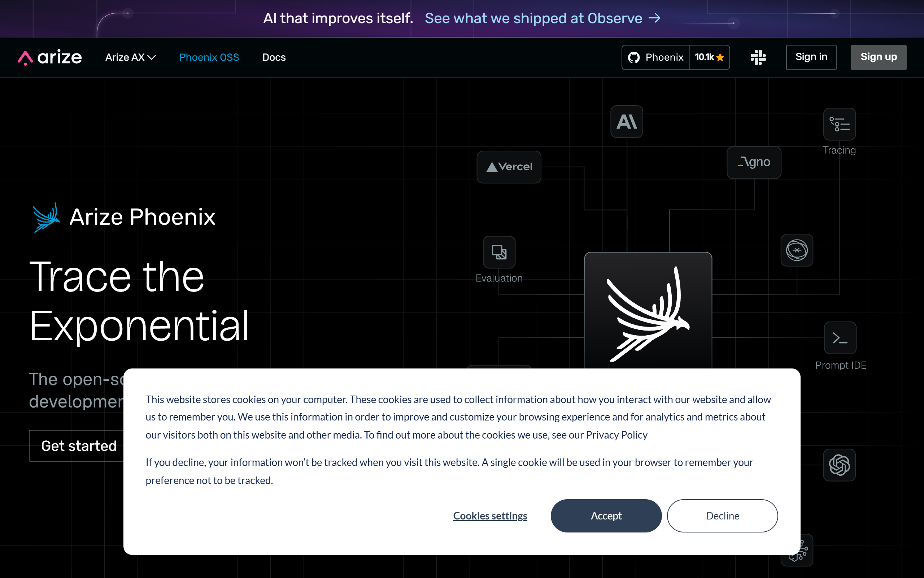Click the Agno logo tile
924x578 pixels.
(754, 163)
